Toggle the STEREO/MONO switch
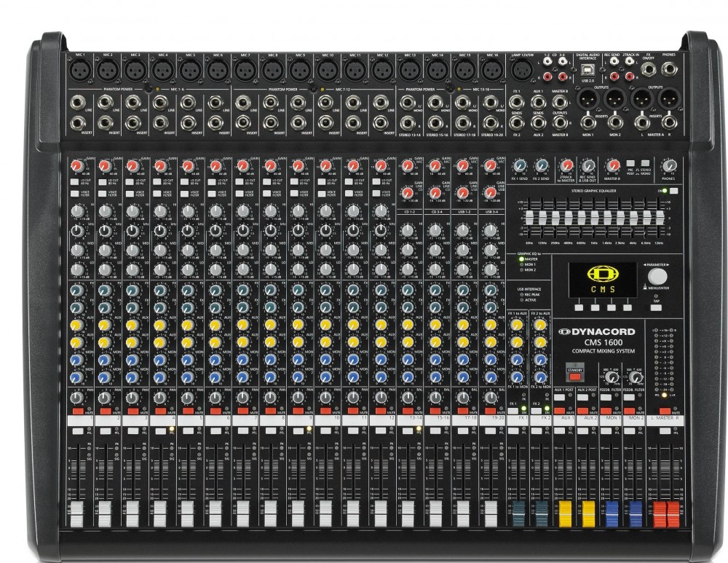728x563 pixels. 645,164
